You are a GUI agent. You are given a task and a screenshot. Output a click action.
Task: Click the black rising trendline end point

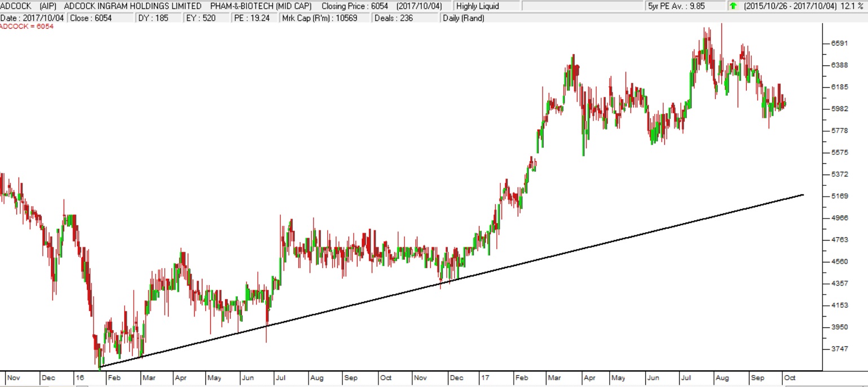tap(802, 195)
